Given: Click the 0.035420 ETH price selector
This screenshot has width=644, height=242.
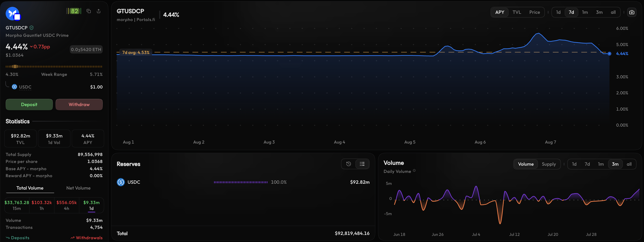Looking at the screenshot, I should [86, 50].
